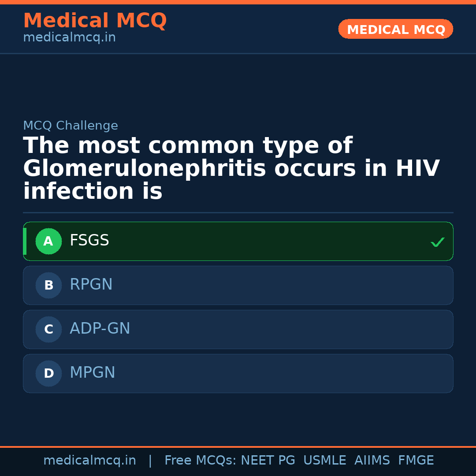476x476 pixels.
Task: Click USMLE in the footer
Action: 324,461
